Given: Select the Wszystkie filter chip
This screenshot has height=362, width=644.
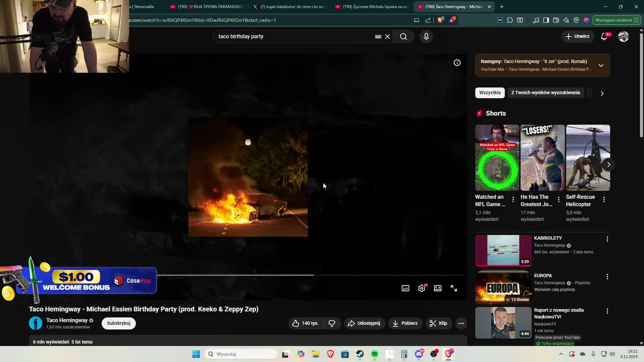Looking at the screenshot, I should tap(490, 93).
